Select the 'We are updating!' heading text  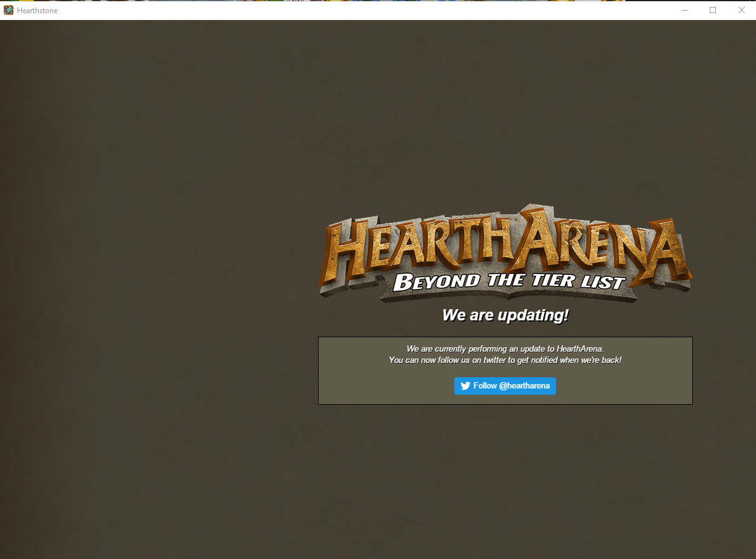[x=505, y=315]
